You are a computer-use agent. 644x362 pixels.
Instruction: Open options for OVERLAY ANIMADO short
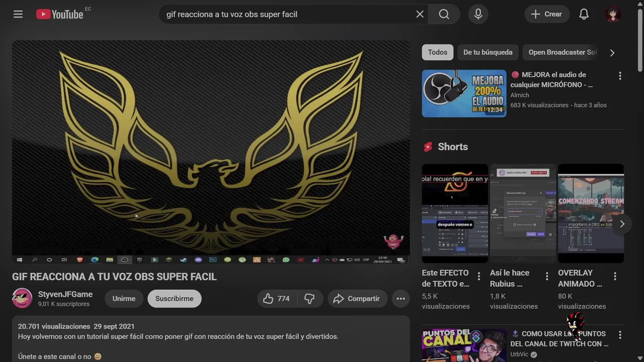pyautogui.click(x=615, y=276)
